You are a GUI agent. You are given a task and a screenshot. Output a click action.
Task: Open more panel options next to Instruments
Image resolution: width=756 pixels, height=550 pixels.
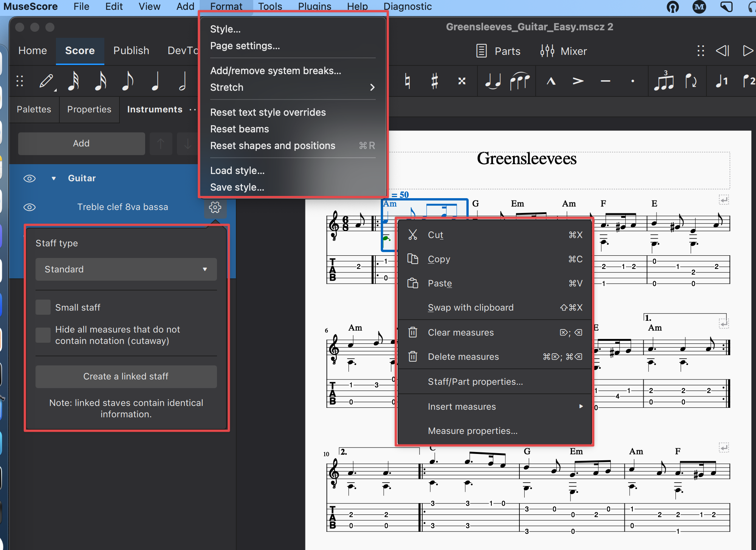click(193, 109)
